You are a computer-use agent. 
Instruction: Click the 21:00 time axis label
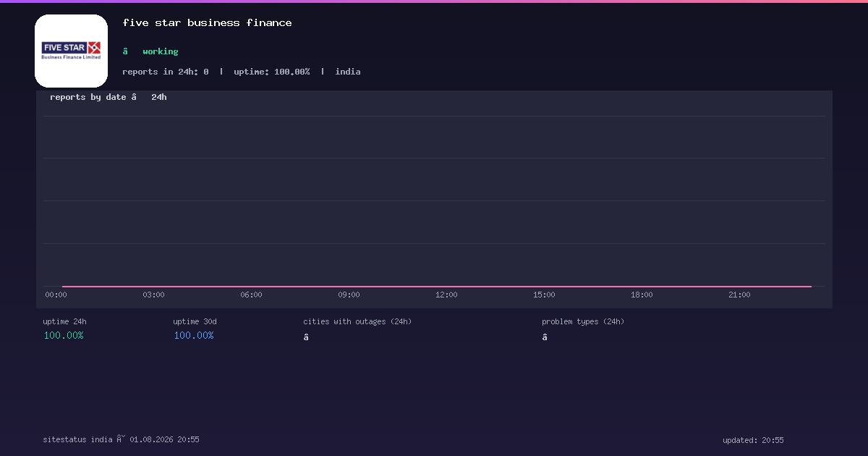pos(739,295)
